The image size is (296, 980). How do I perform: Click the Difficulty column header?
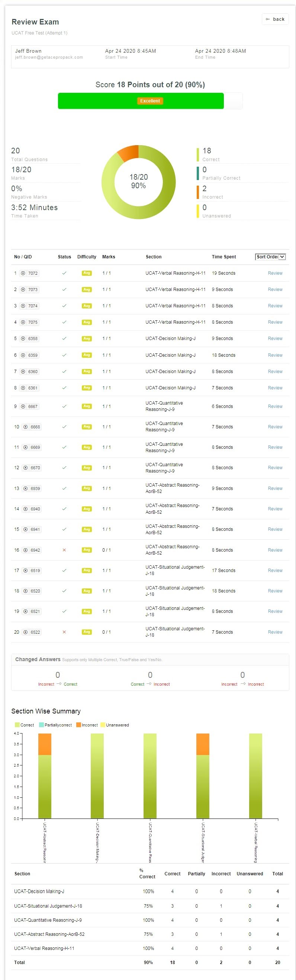87,257
